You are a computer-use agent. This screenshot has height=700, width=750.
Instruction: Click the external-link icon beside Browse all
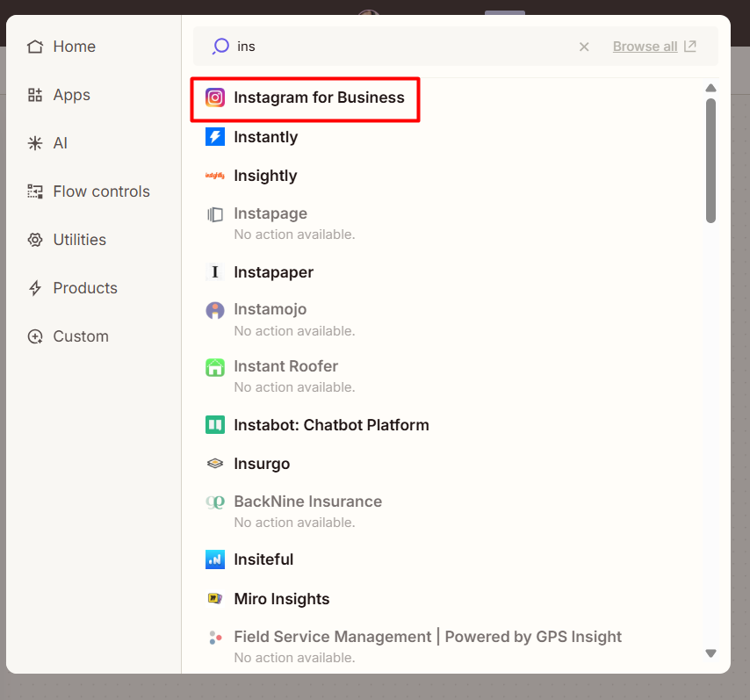(x=689, y=46)
